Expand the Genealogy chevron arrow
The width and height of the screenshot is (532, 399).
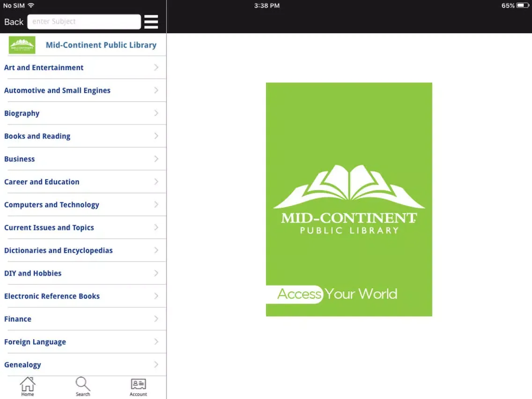pyautogui.click(x=156, y=364)
